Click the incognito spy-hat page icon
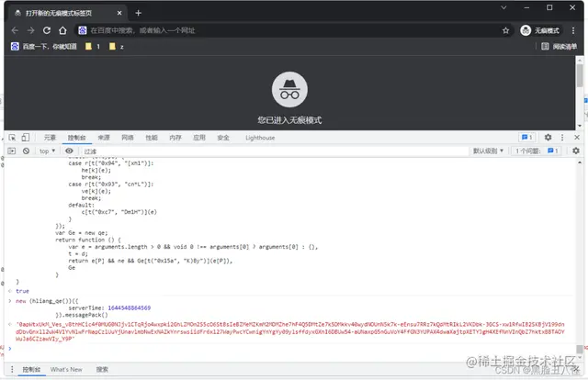Image resolution: width=588 pixels, height=380 pixels. (x=289, y=90)
